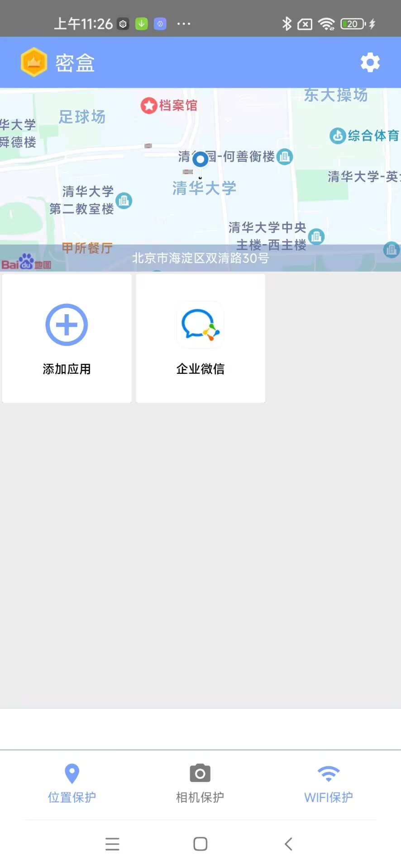This screenshot has width=401, height=868.
Task: Select the WIFI保护 wifi icon
Action: tap(329, 774)
